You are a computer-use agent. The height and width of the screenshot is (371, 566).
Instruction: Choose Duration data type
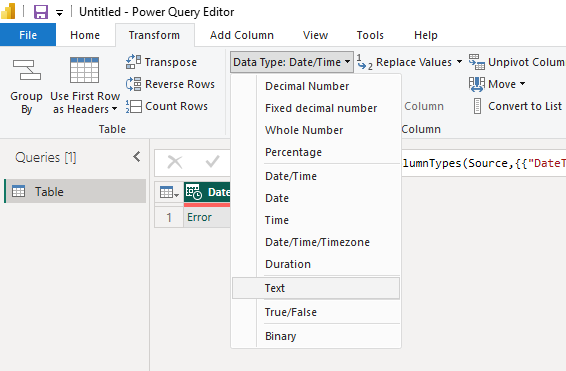click(316, 264)
